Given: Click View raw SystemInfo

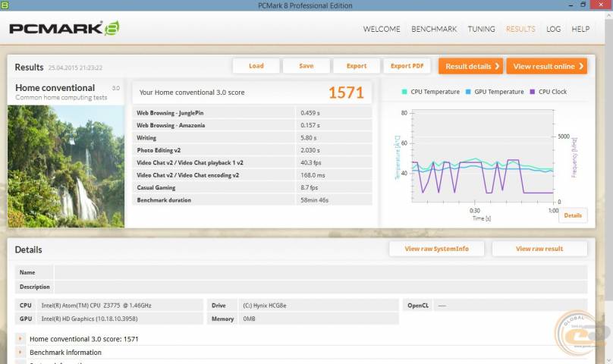Looking at the screenshot, I should point(437,249).
